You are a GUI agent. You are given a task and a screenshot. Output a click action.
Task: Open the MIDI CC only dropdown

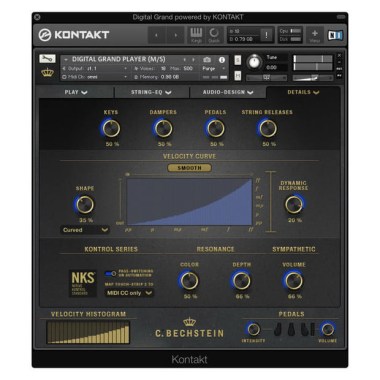[129, 293]
